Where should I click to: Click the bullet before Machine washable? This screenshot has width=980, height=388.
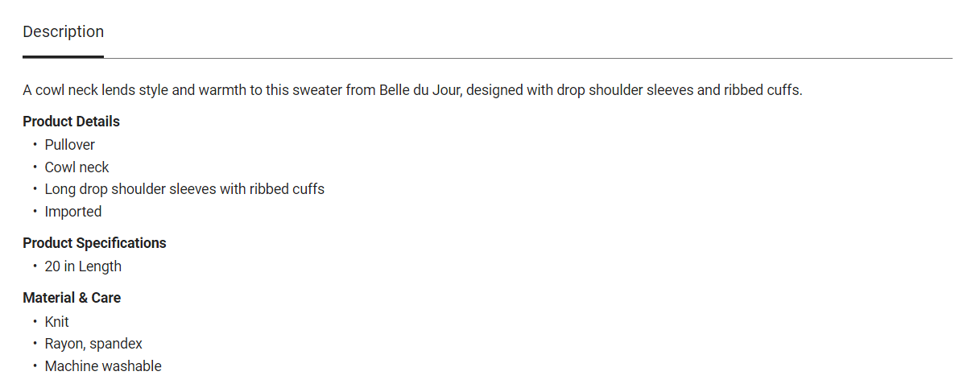[x=35, y=366]
